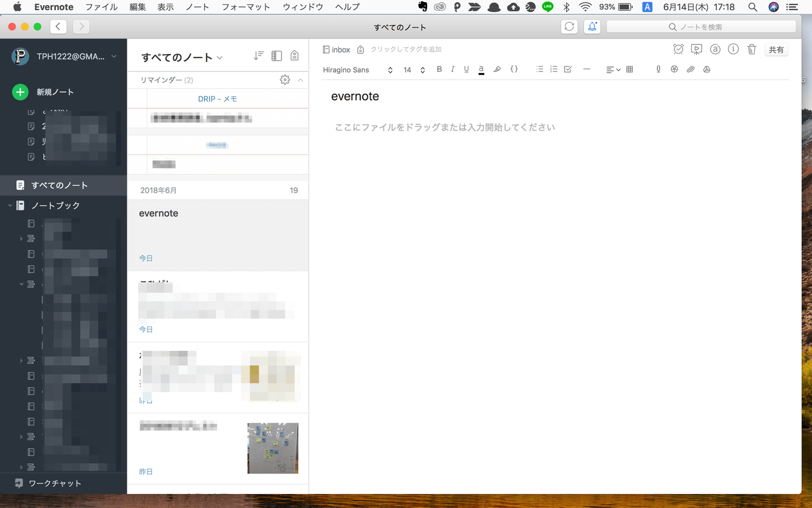Image resolution: width=812 pixels, height=508 pixels.
Task: Open the フォーマット menu
Action: pyautogui.click(x=246, y=7)
